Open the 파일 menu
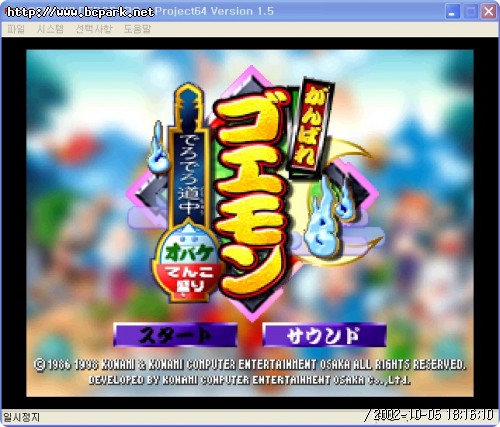The image size is (500, 427). pos(16,29)
